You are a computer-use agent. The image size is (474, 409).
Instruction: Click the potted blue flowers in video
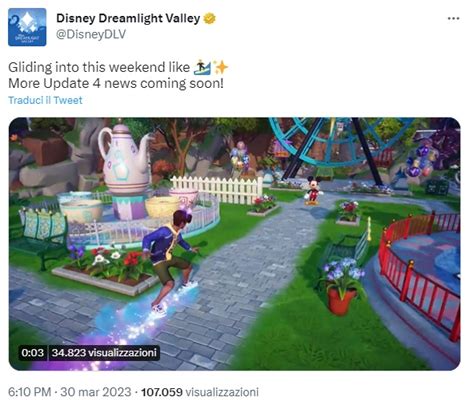[x=342, y=286]
